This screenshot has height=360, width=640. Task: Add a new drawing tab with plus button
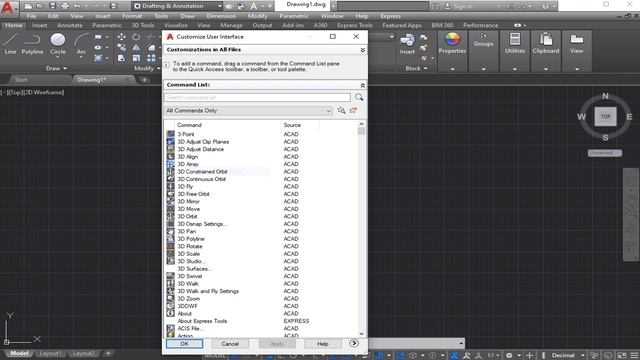point(144,80)
